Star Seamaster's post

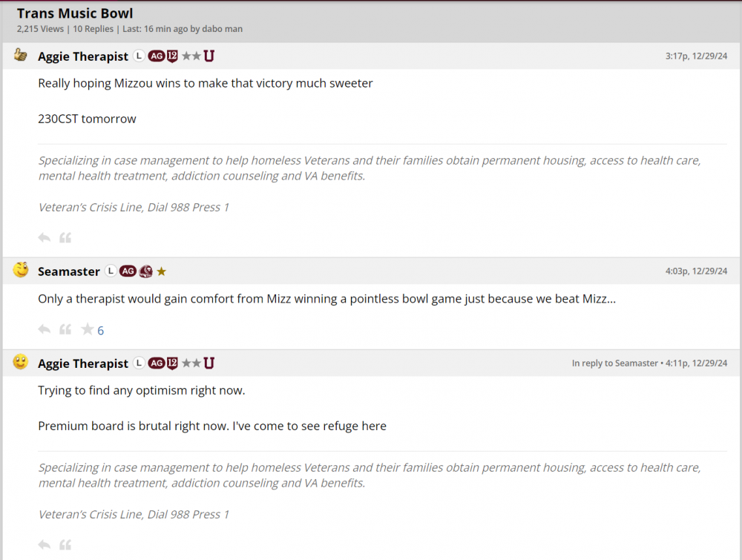pos(87,329)
